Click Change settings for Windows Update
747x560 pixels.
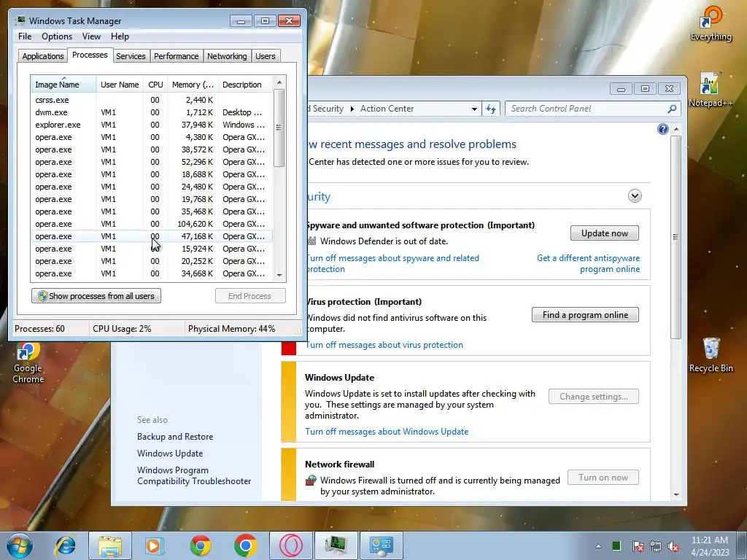(594, 396)
